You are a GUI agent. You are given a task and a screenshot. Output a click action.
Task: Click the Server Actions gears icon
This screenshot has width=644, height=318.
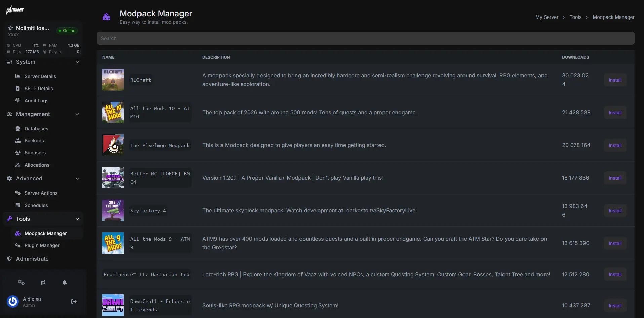(x=18, y=193)
